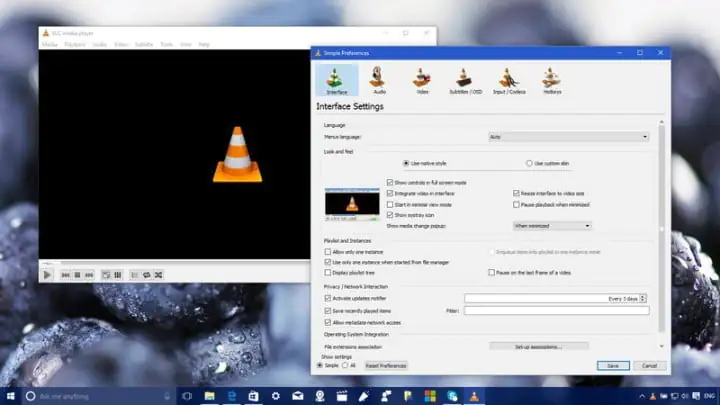
Task: Enable Start in minimal view mode
Action: pyautogui.click(x=390, y=204)
